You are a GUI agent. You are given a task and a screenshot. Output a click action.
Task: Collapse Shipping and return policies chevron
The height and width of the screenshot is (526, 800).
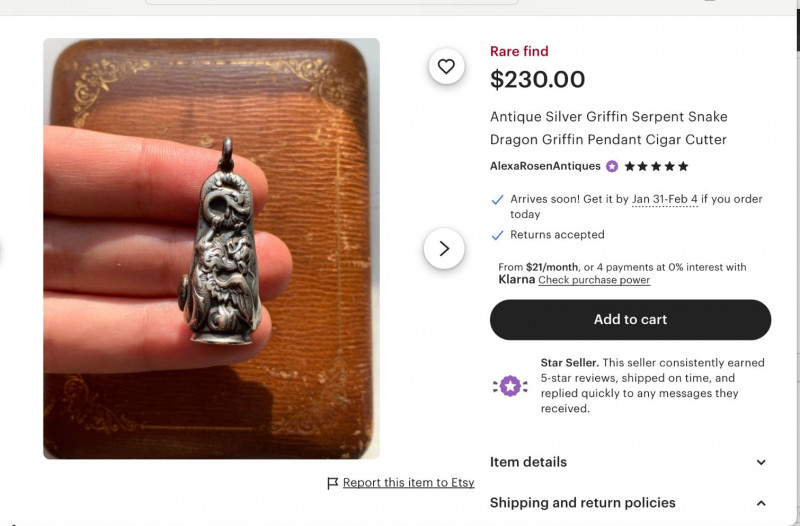point(761,503)
